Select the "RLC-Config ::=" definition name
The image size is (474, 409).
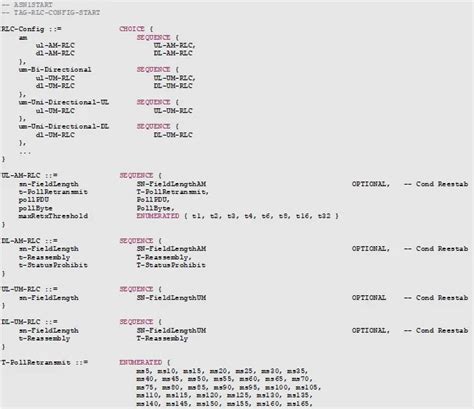pyautogui.click(x=31, y=29)
